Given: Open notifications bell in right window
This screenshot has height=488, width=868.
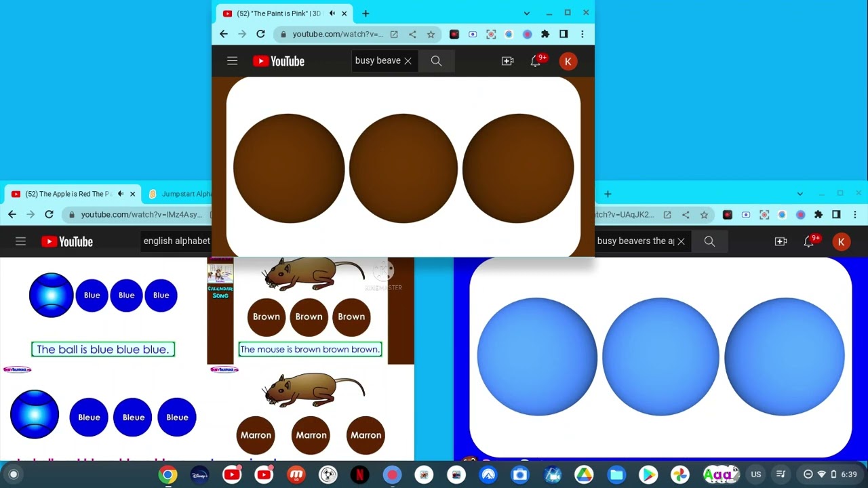Looking at the screenshot, I should pos(809,241).
